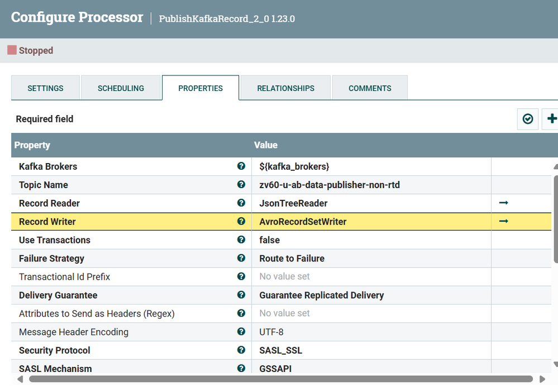Open help icon for Message Header Encoding

tap(241, 332)
